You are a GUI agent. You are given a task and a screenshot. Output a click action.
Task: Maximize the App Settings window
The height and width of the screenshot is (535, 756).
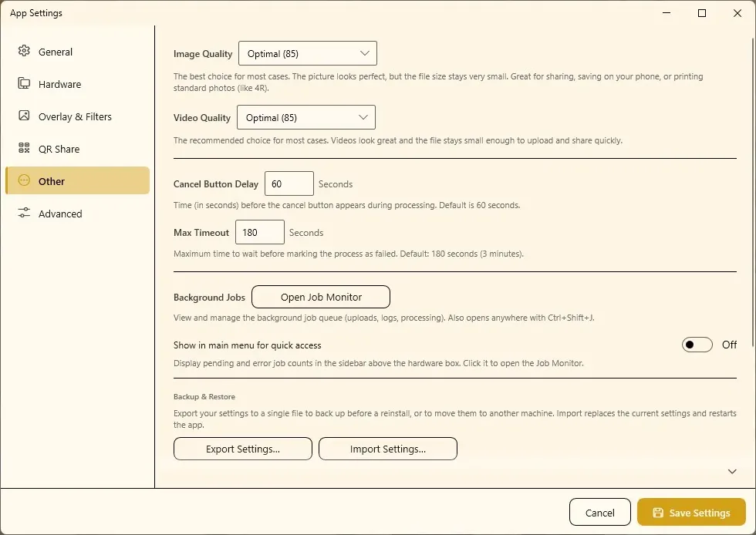702,13
